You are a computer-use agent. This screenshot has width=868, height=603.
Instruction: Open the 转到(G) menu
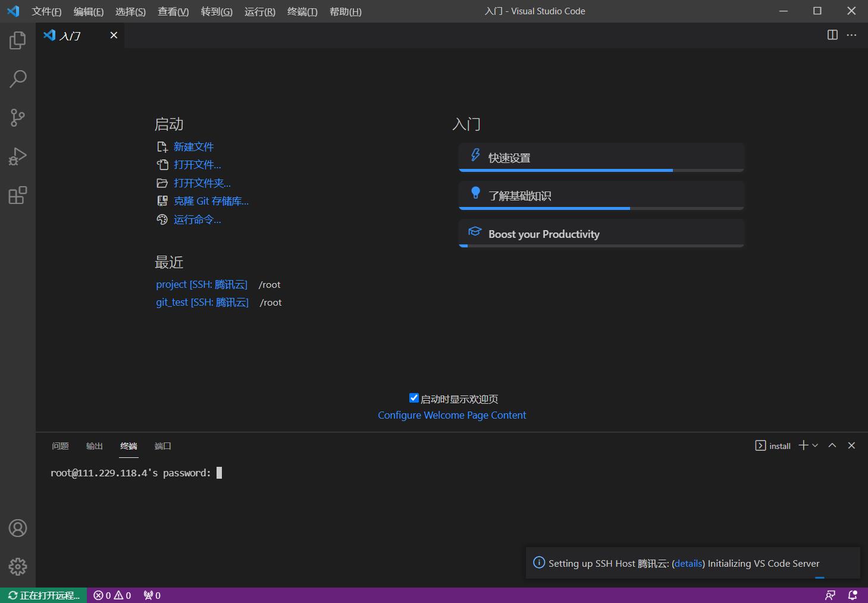pos(217,11)
